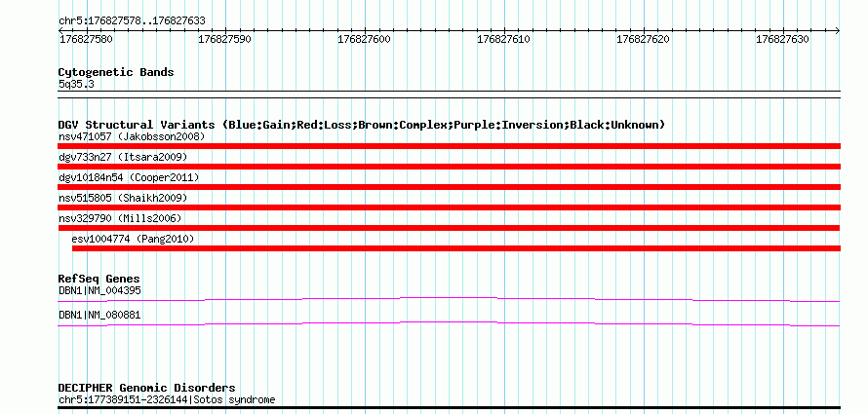Click the red loss bar under dgv733n27
Viewport: 868px width, 414px height.
449,167
